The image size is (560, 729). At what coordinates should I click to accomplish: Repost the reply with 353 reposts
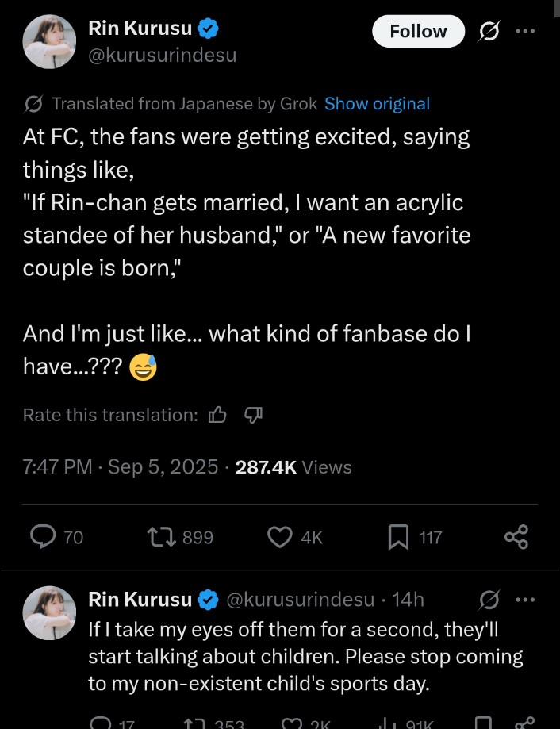194,723
